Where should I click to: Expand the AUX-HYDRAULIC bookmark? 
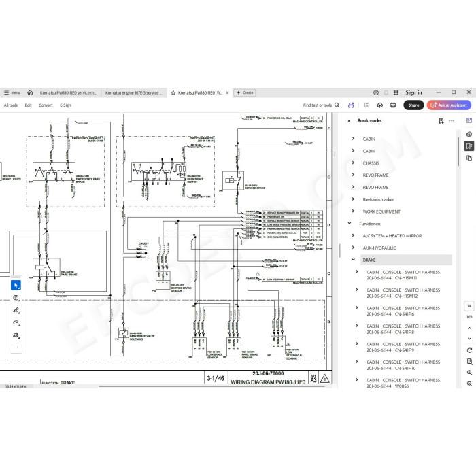coord(353,248)
